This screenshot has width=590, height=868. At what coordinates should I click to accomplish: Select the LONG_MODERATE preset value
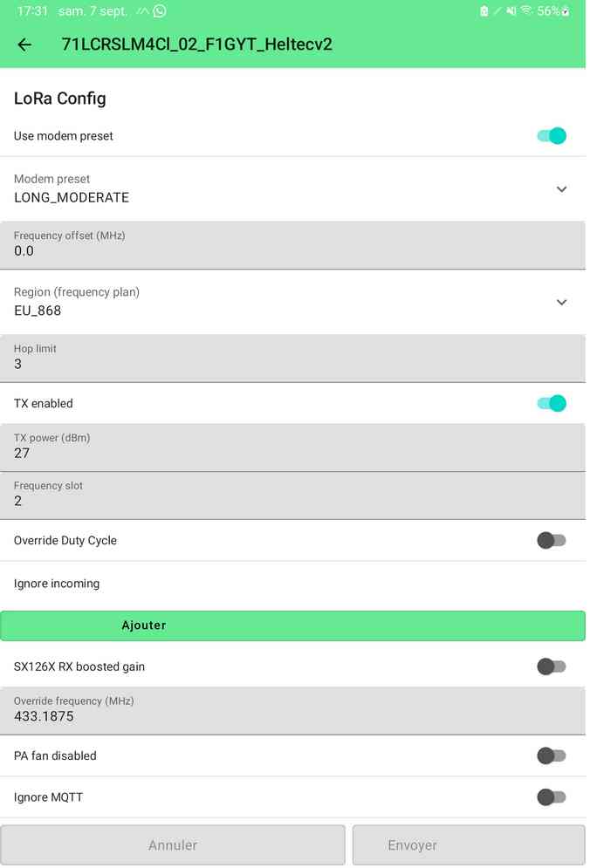(72, 198)
